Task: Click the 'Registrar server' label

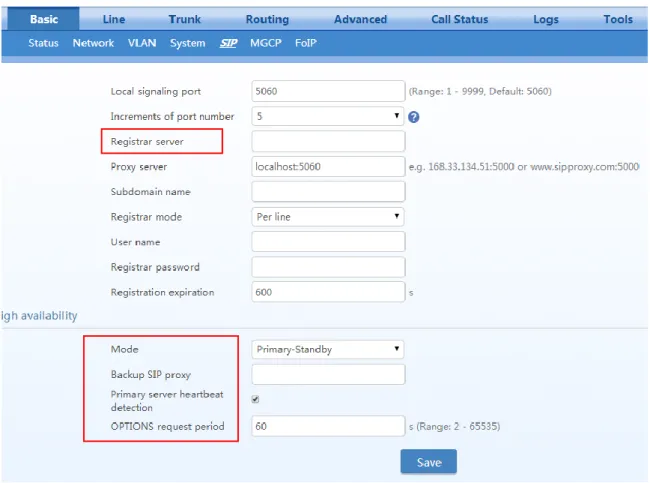Action: pyautogui.click(x=147, y=141)
